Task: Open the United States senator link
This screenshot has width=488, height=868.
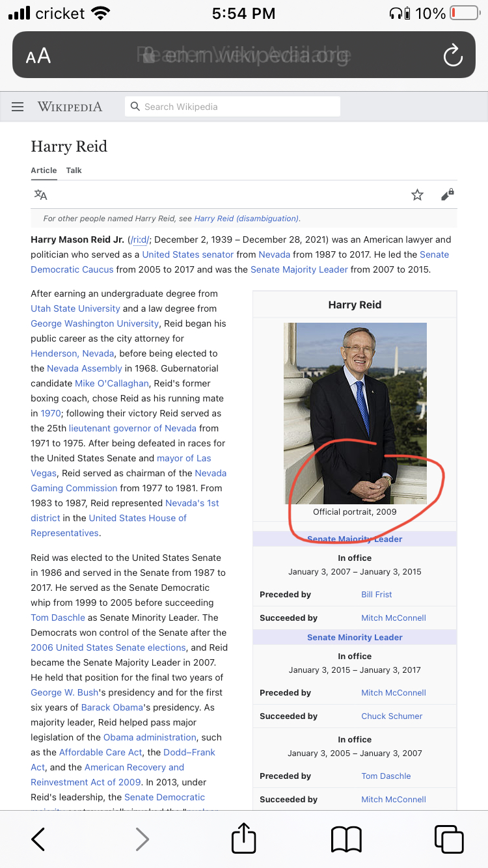Action: point(188,254)
